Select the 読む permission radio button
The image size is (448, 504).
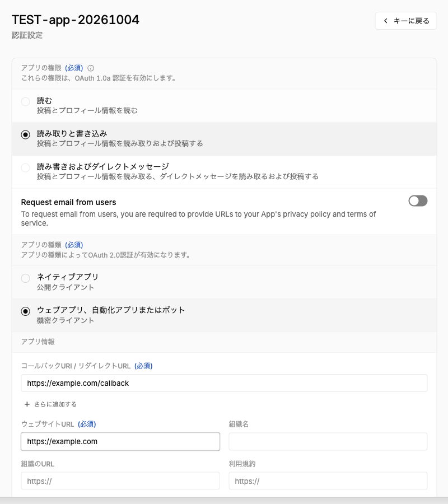point(25,101)
